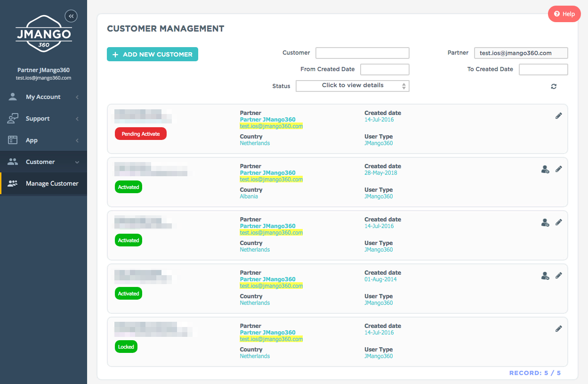Click the Albania country value
Viewport: 588px width, 384px height.
pyautogui.click(x=249, y=196)
